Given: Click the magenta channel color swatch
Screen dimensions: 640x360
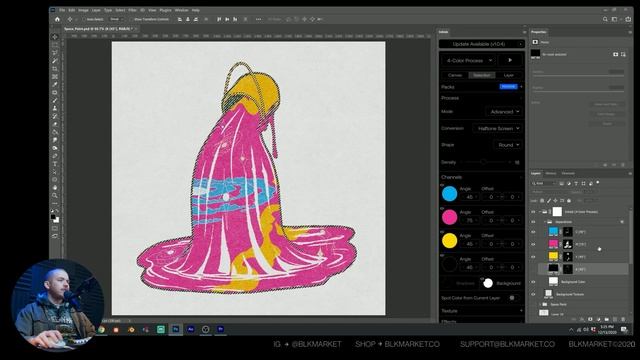Looking at the screenshot, I should [x=449, y=217].
